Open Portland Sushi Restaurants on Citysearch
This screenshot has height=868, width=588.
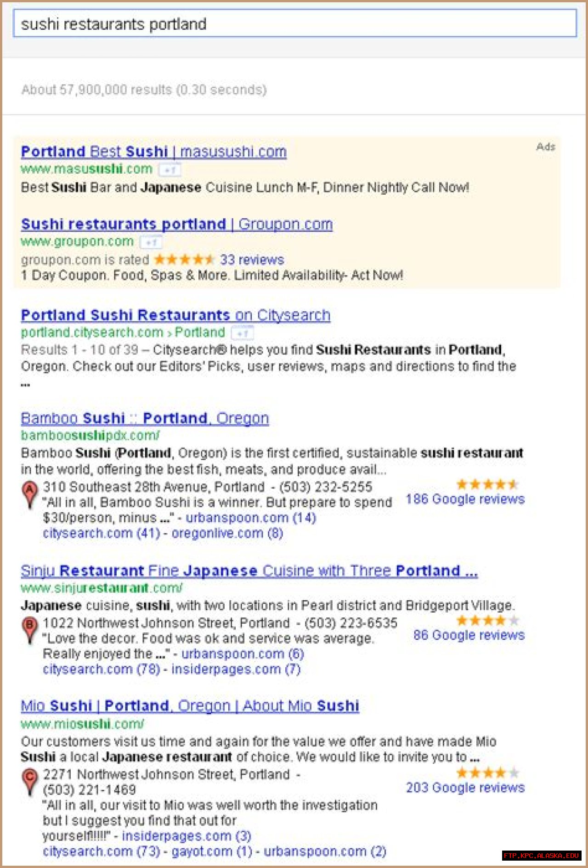175,315
